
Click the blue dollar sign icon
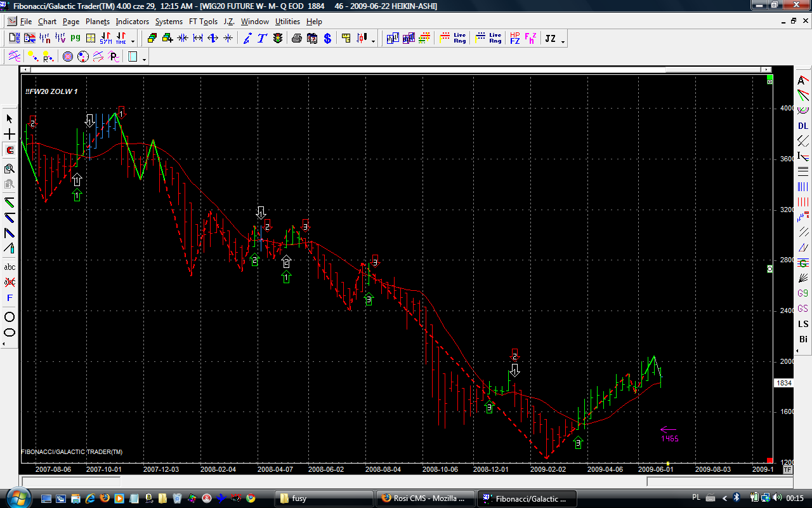(327, 39)
